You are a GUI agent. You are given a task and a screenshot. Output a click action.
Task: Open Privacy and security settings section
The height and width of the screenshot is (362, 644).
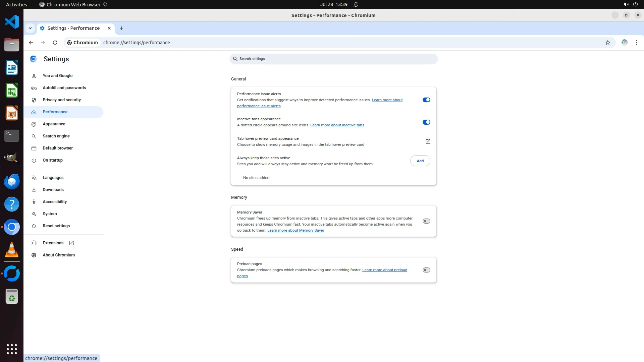tap(62, 100)
